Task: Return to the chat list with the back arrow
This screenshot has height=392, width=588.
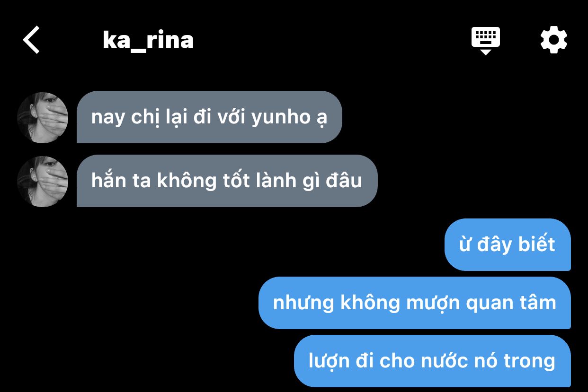Action: [x=31, y=40]
